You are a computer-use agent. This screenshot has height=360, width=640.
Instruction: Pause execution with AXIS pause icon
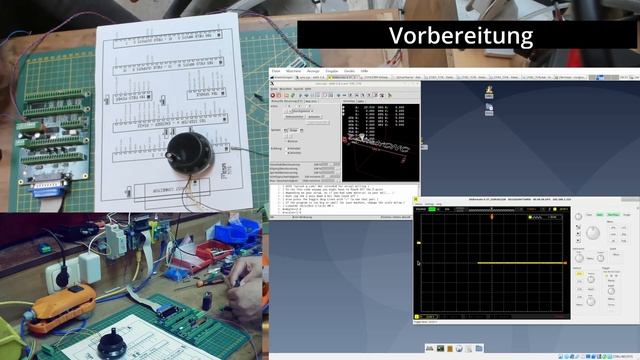(312, 95)
